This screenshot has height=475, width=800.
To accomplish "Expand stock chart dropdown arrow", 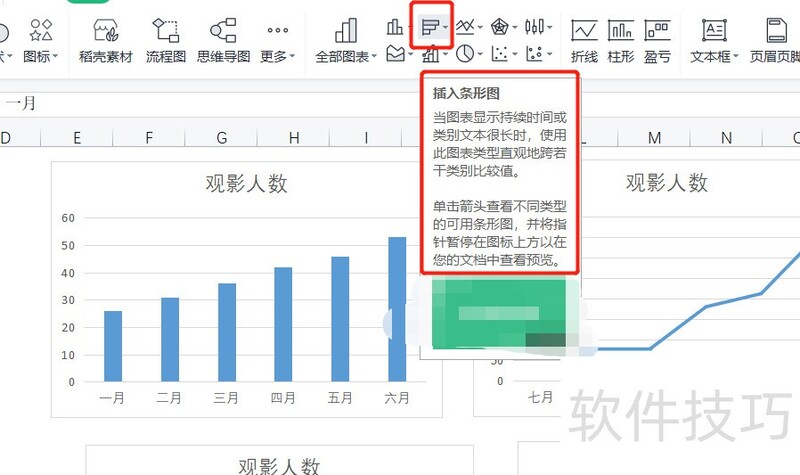I will 549,27.
